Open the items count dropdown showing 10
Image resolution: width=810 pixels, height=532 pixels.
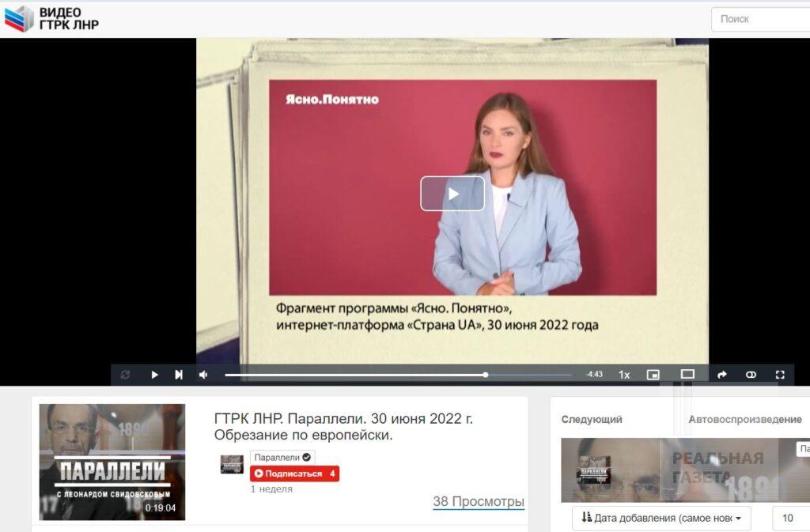click(x=791, y=519)
